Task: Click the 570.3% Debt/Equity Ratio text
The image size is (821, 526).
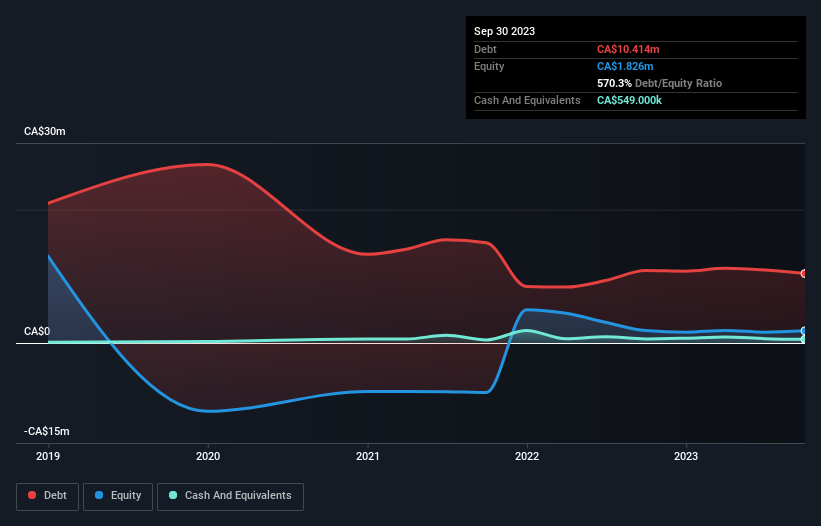Action: point(659,83)
